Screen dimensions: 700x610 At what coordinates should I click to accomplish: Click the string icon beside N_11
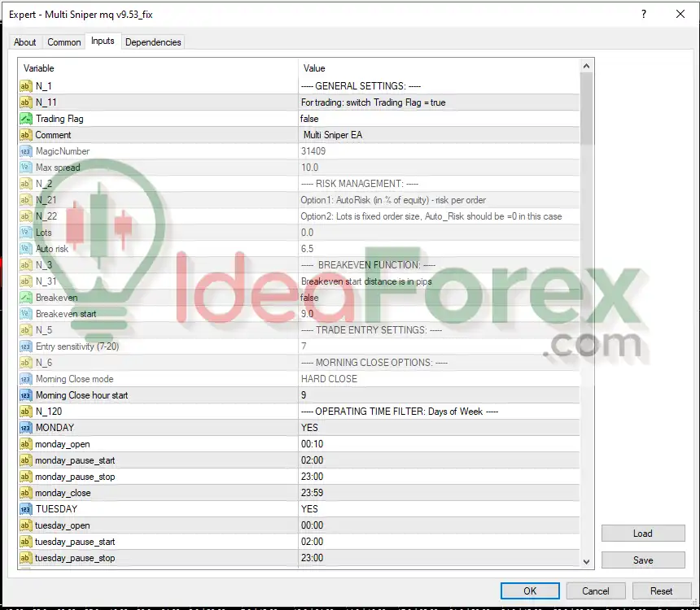(x=25, y=102)
